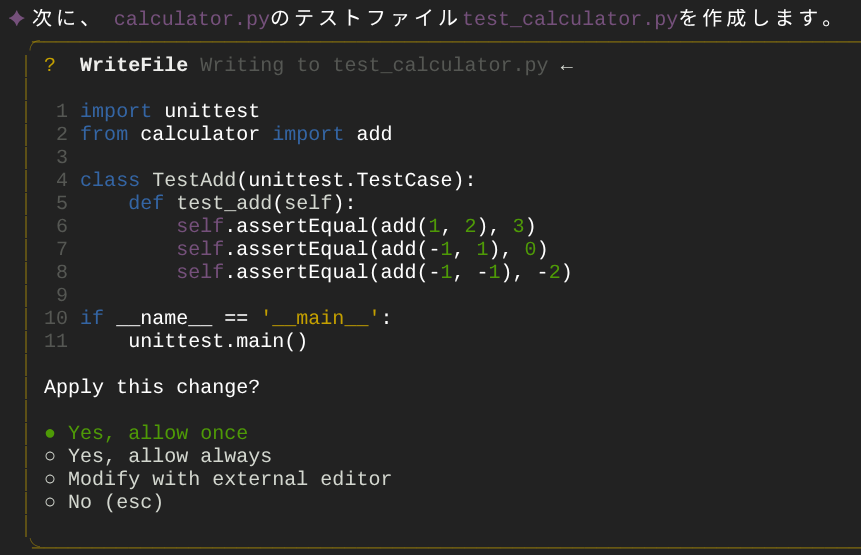Click the WriteFile tool label
The image size is (861, 555).
pos(133,65)
